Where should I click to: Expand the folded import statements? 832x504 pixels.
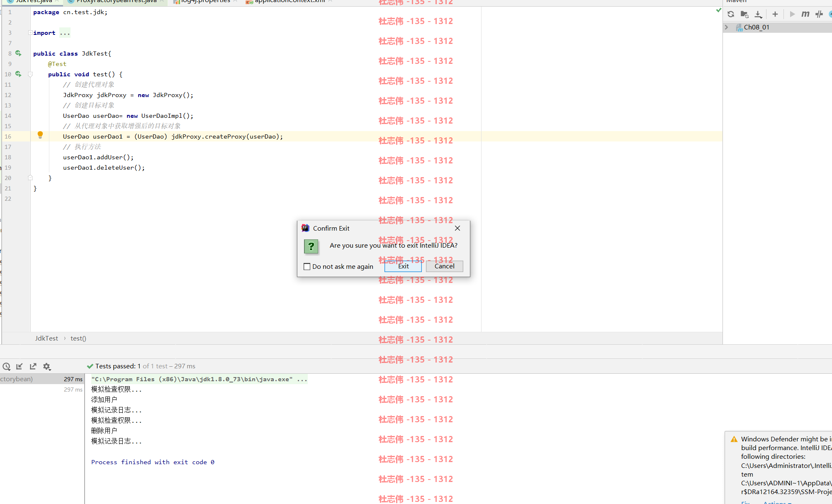coord(30,33)
